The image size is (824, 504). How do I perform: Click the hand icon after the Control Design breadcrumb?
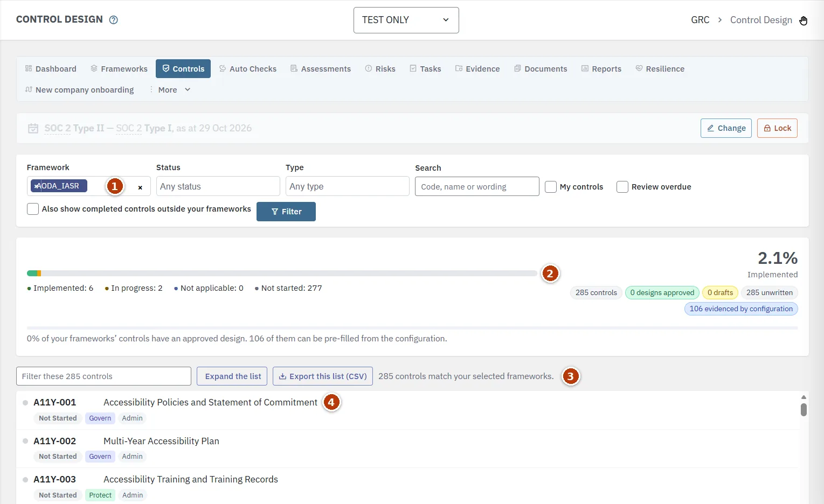[x=804, y=20]
